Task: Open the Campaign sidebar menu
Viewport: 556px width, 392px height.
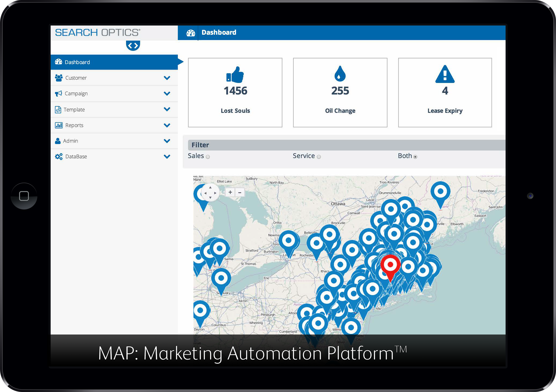Action: click(x=114, y=93)
